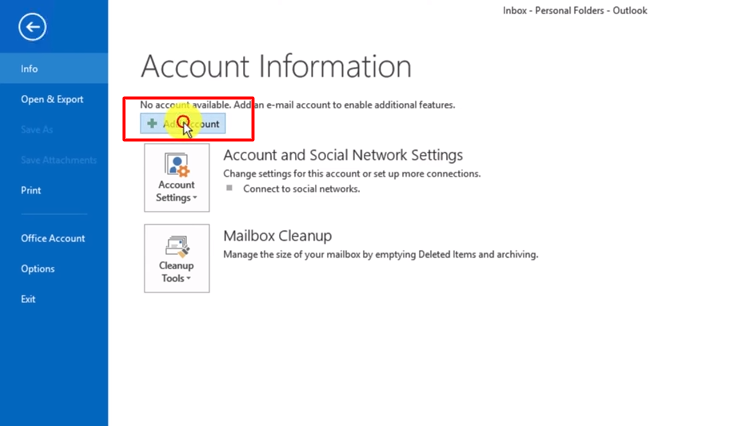
Task: Click the Cleanup Tools envelope-broom icon
Action: [177, 246]
